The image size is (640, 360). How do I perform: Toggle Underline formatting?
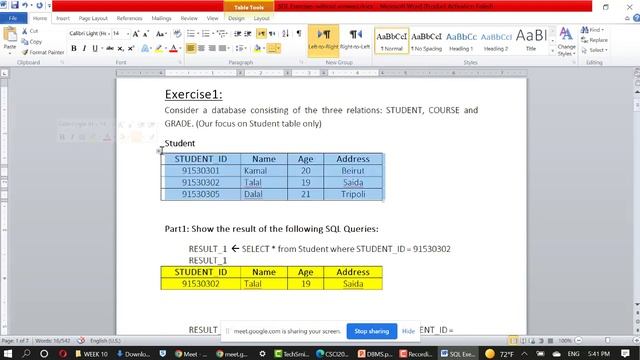[x=95, y=48]
